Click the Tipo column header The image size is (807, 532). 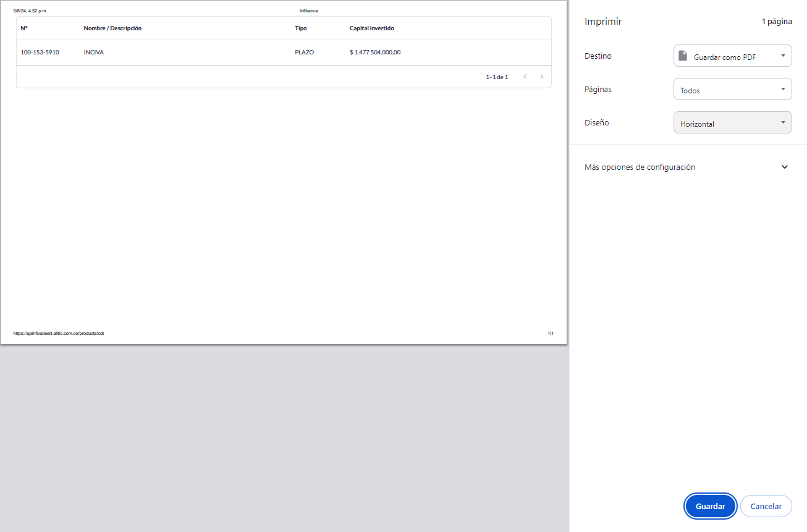click(x=301, y=28)
